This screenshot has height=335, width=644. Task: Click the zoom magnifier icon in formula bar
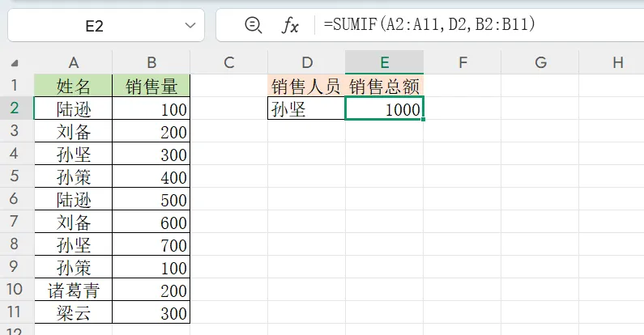pos(253,25)
